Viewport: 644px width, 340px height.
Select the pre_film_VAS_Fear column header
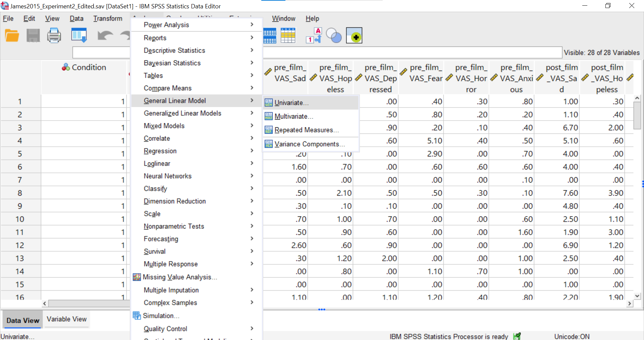(x=421, y=78)
